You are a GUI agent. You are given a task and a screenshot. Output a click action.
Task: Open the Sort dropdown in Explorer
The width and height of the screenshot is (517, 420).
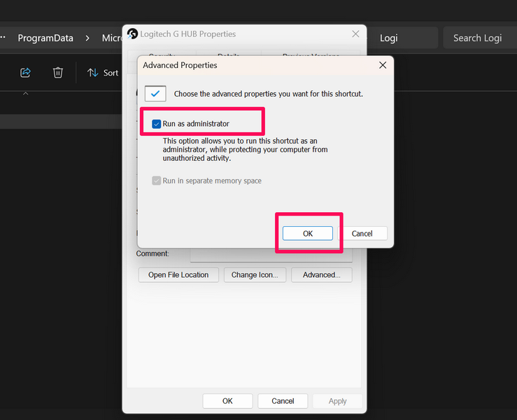pos(103,73)
